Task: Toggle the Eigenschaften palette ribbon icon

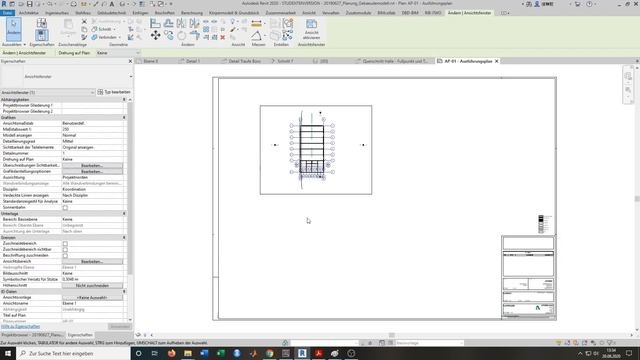Action: click(42, 35)
